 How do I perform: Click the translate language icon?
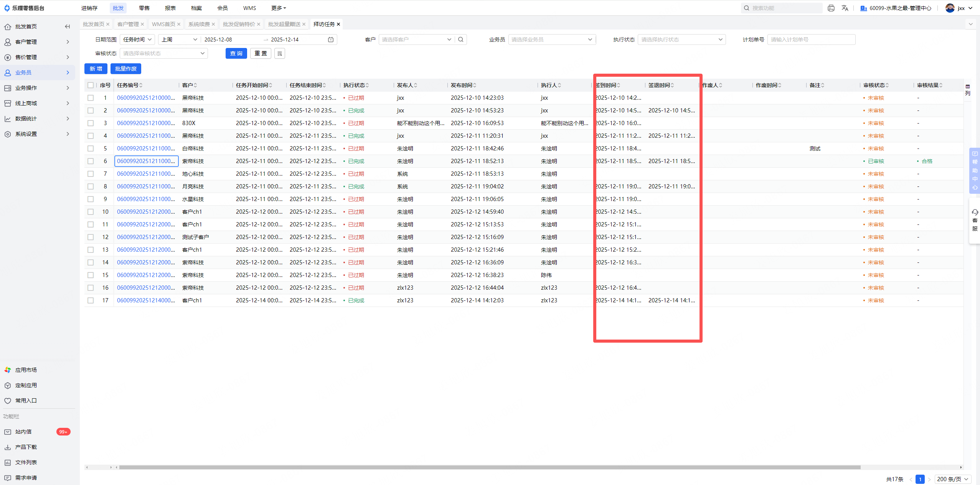click(x=845, y=8)
